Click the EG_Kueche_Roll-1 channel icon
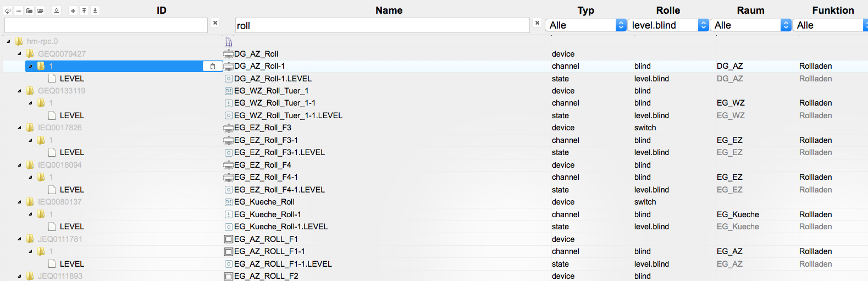Screen dimensions: 868x281 point(229,214)
